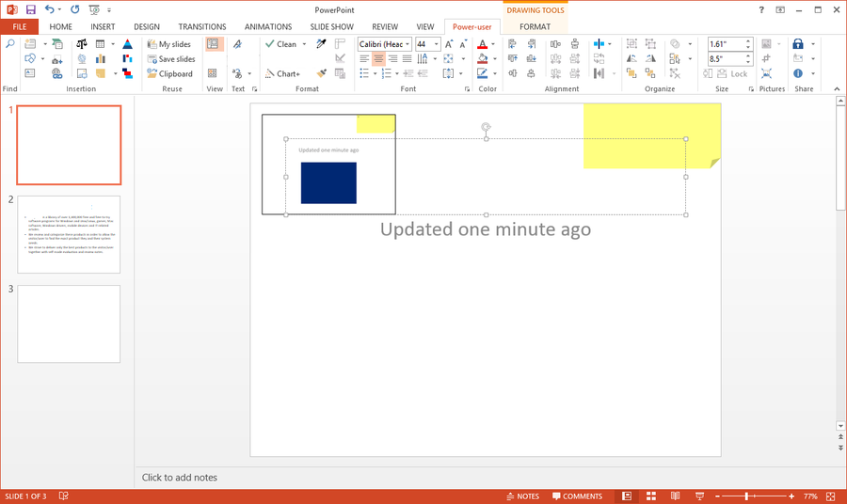Expand the Calibri font name dropdown
This screenshot has height=504, width=847.
pos(408,44)
